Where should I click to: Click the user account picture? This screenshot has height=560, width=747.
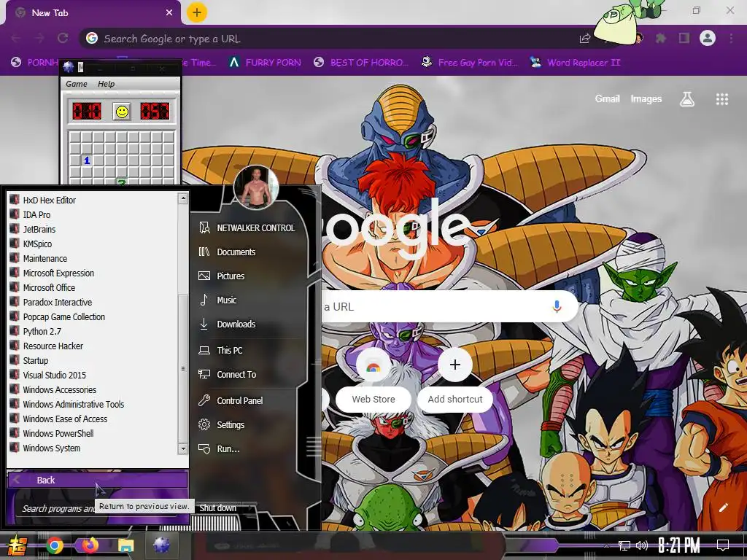pos(256,187)
